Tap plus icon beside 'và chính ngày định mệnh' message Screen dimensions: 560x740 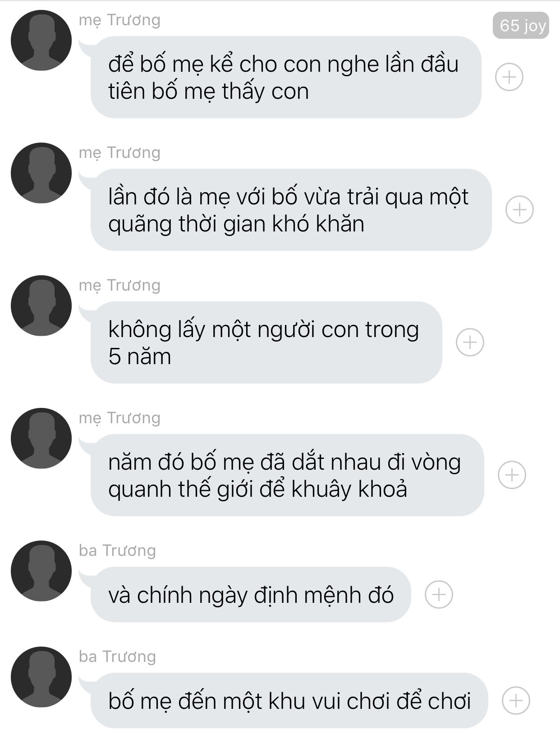pos(439,595)
